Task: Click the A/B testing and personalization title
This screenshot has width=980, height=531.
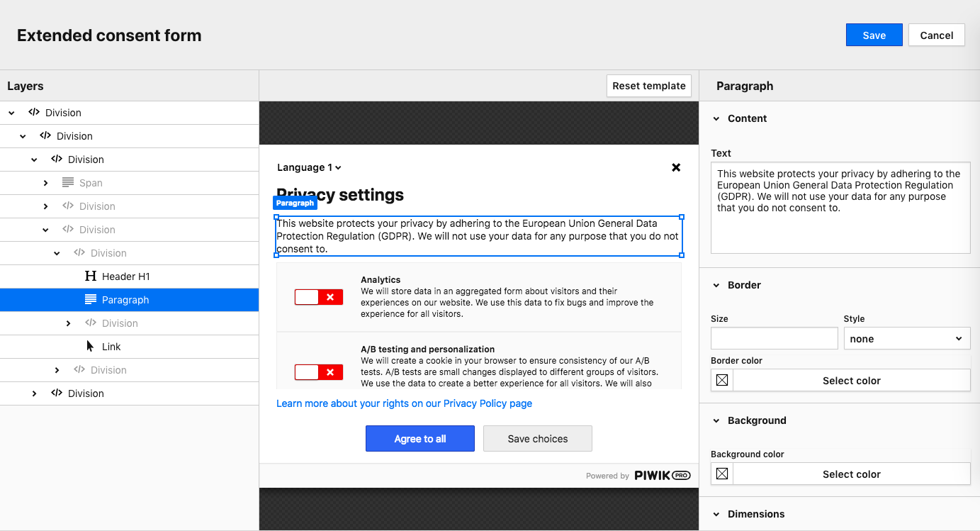Action: pyautogui.click(x=427, y=350)
